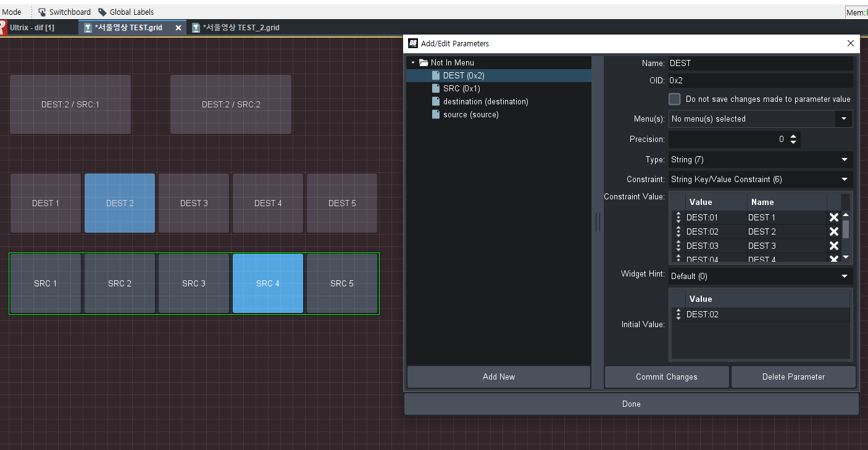Click the Constraint Value list scrollbar
This screenshot has width=868, height=450.
point(846,229)
